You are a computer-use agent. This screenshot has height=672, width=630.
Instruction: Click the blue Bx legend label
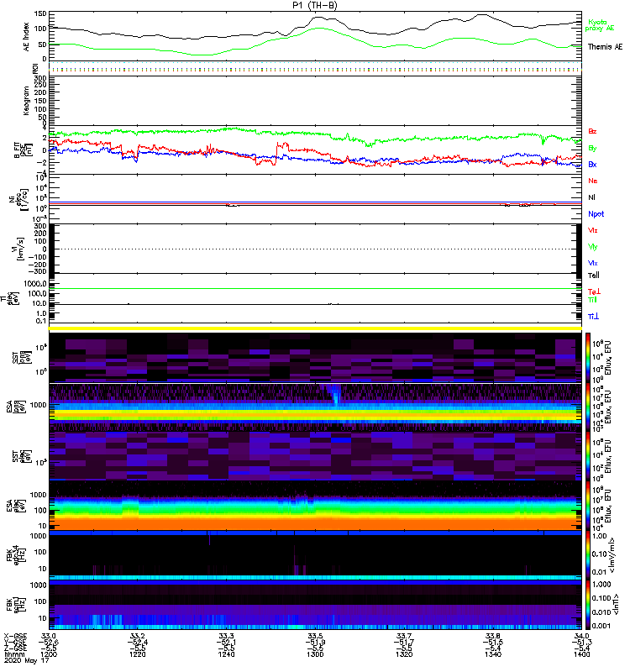pyautogui.click(x=592, y=164)
